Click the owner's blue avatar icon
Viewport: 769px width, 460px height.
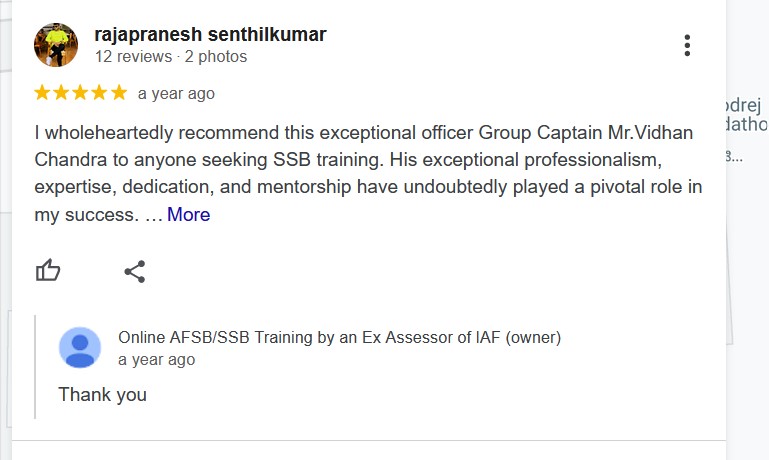(80, 348)
